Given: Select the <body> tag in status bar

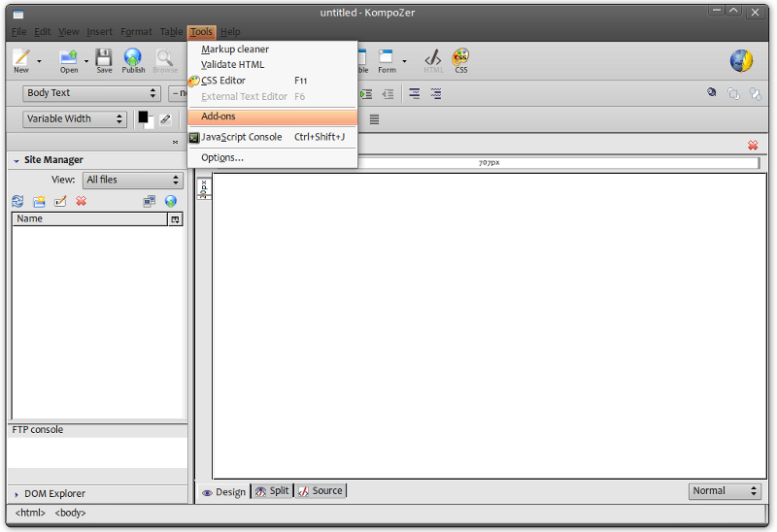Looking at the screenshot, I should click(x=70, y=513).
